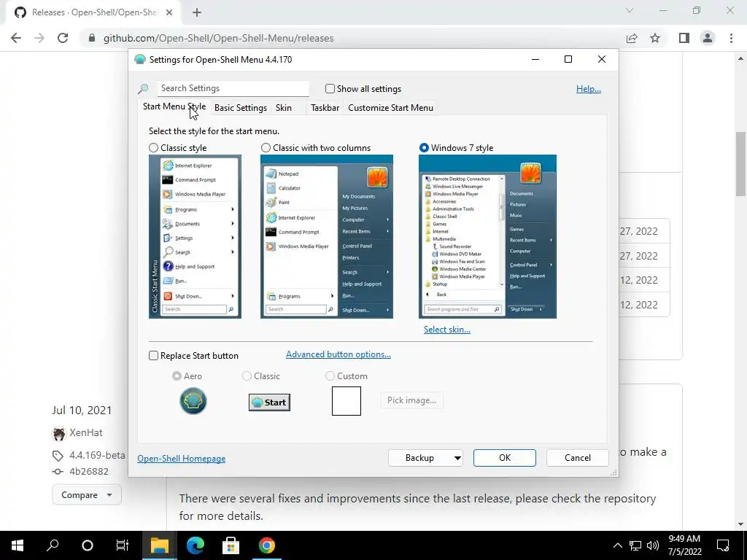Image resolution: width=747 pixels, height=560 pixels.
Task: Enable Show all settings checkbox
Action: pos(330,88)
